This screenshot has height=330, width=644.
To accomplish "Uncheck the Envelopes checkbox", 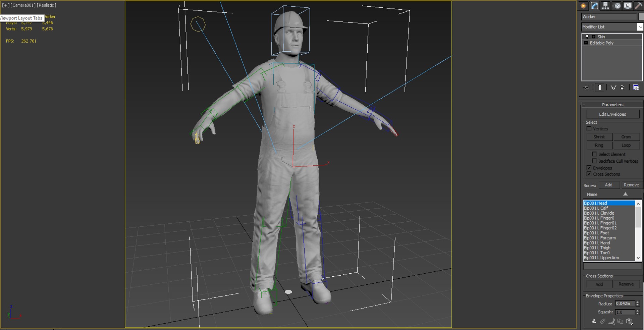I will pyautogui.click(x=589, y=168).
